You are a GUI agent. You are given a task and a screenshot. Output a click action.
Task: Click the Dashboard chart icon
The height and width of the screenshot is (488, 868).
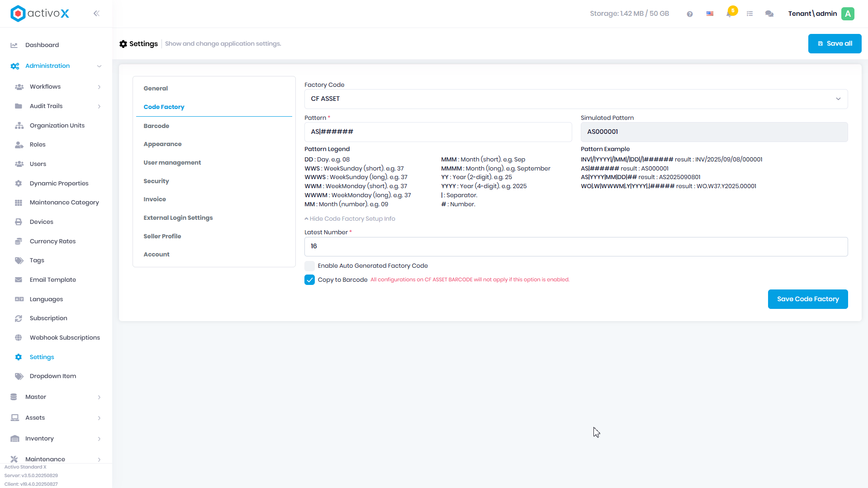click(14, 45)
